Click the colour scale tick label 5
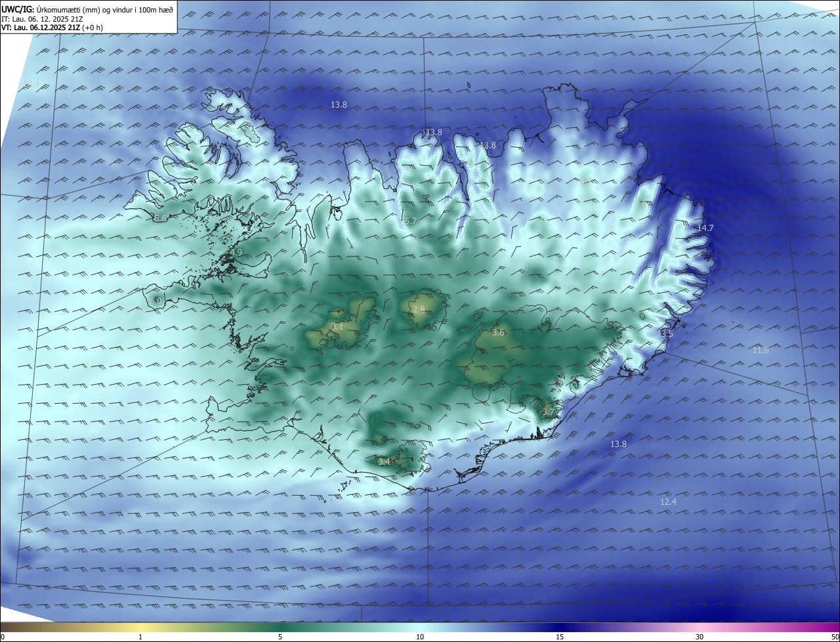840x642 pixels. (280, 637)
